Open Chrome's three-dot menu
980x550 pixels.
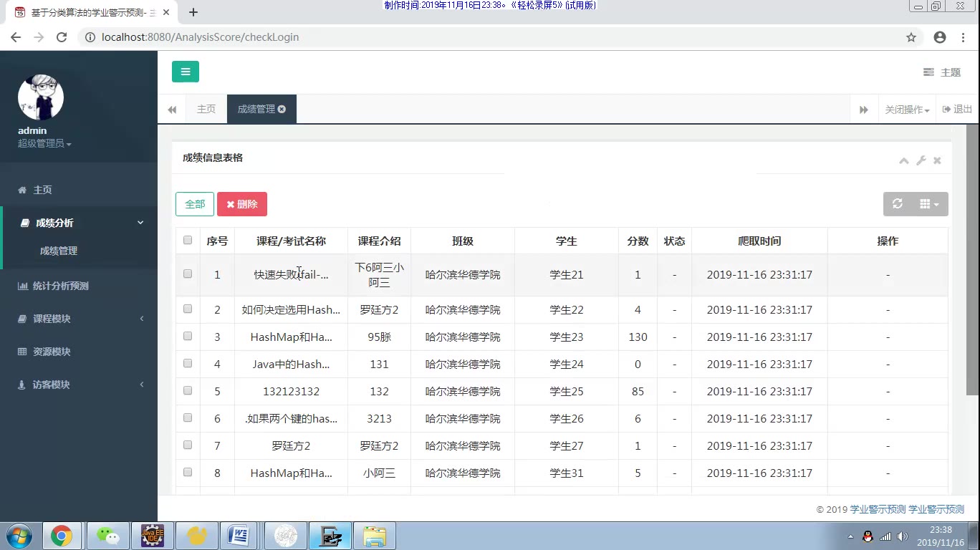click(964, 37)
